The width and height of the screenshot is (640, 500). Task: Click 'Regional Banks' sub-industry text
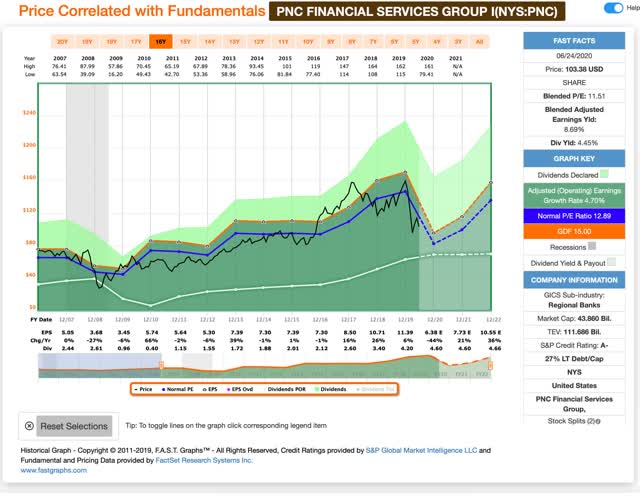[x=574, y=305]
